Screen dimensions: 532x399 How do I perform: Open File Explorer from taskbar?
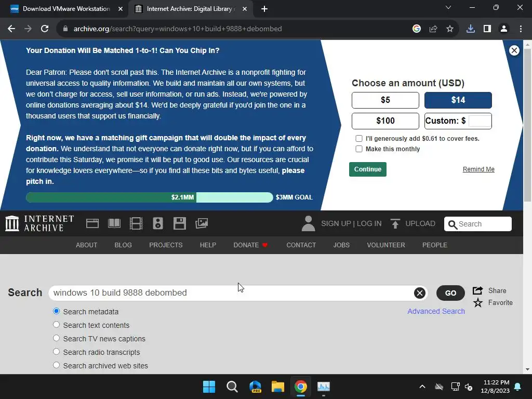278,387
